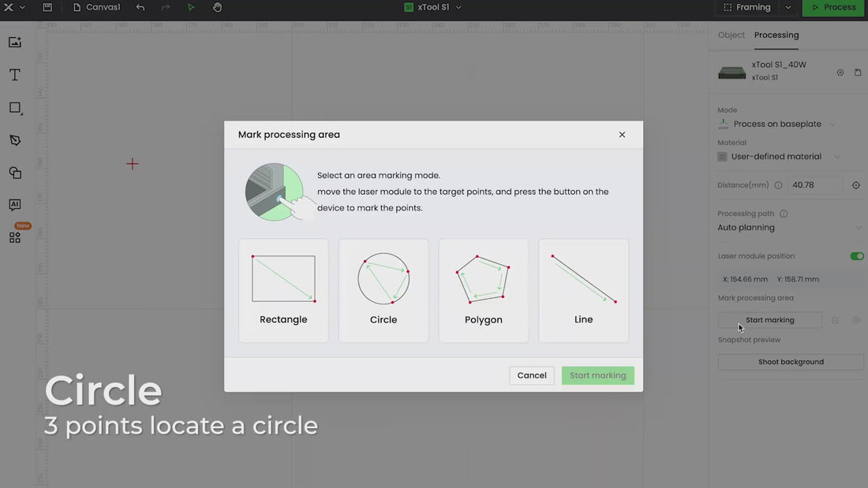
Task: Select the Shape rectangle tool in sidebar
Action: tap(15, 108)
